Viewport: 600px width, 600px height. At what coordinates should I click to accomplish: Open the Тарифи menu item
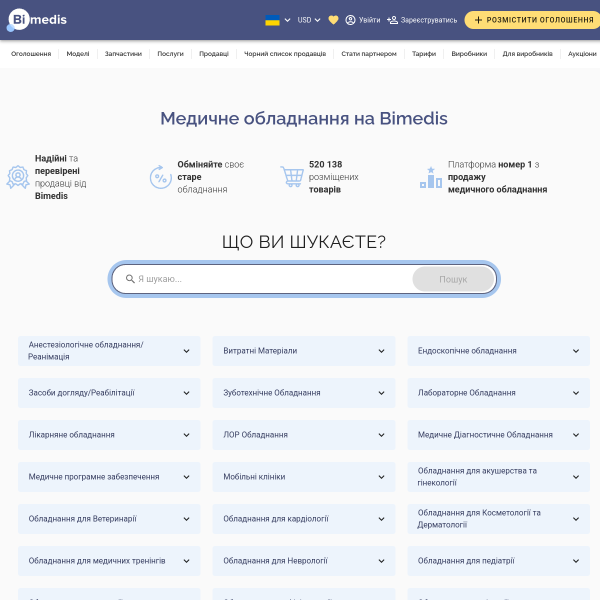point(424,54)
